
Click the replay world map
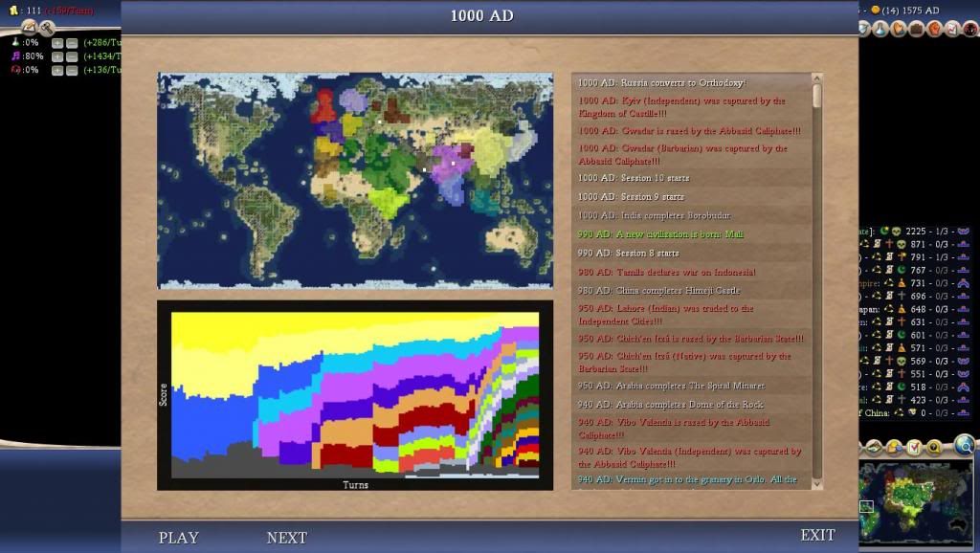pos(355,180)
